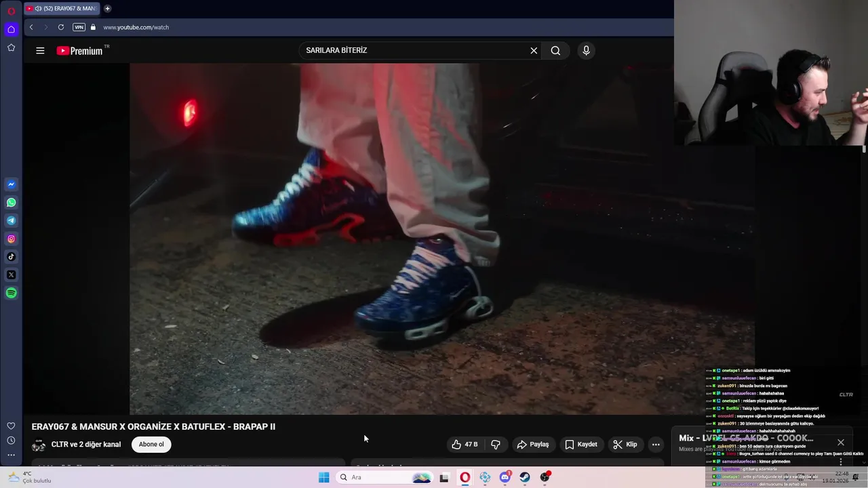Viewport: 868px width, 488px height.
Task: Open bookmarks star in Opera sidebar
Action: [11, 47]
